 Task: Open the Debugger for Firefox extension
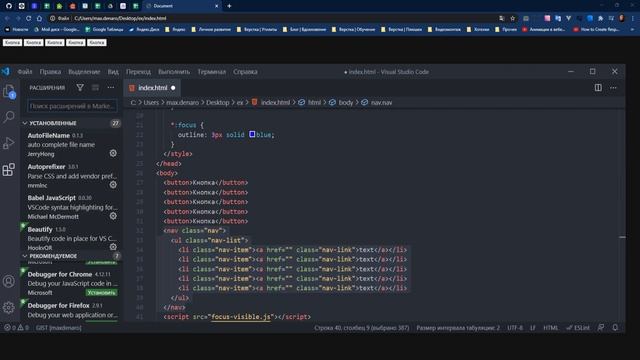(71, 310)
